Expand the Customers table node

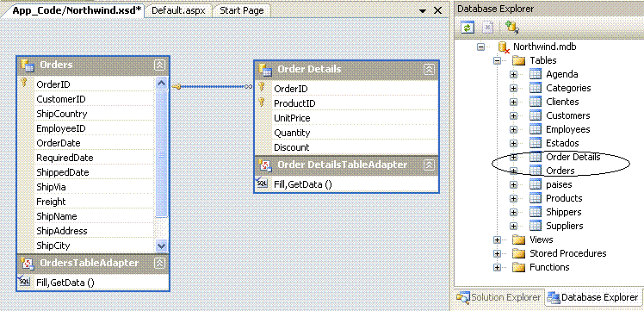click(513, 115)
